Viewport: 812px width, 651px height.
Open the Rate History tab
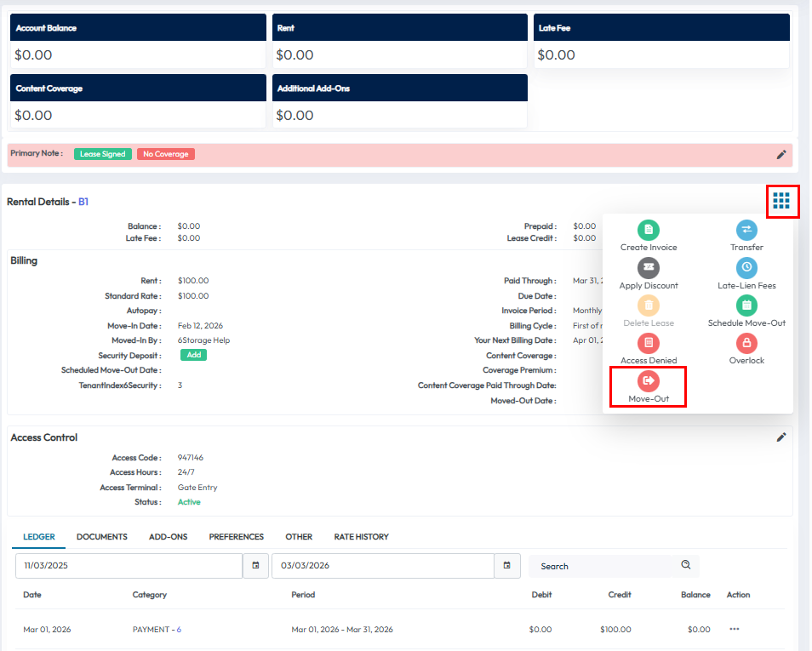click(361, 537)
